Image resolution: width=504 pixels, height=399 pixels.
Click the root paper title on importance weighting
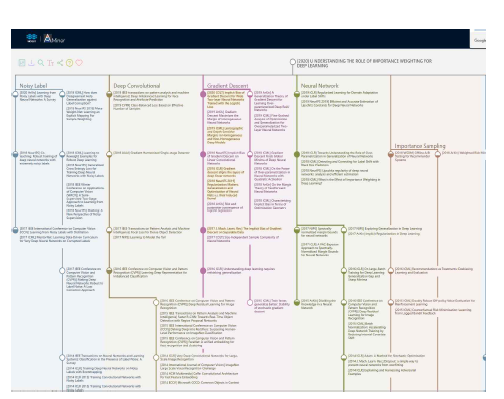point(364,63)
